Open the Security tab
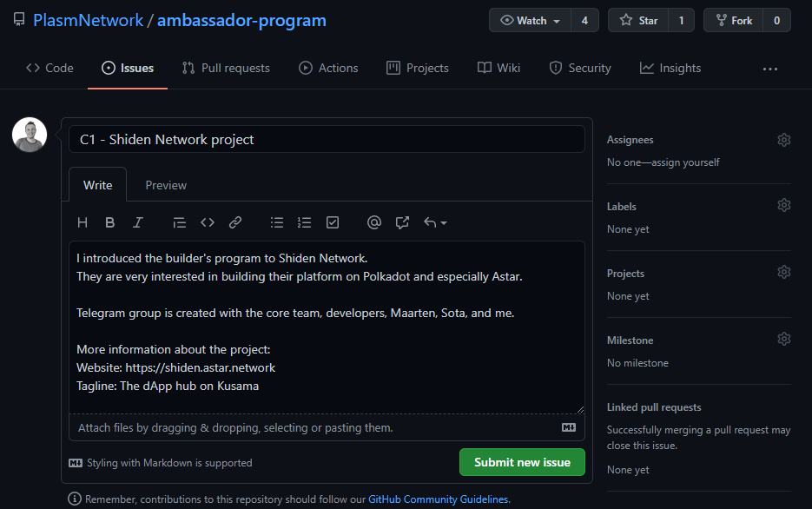 (580, 68)
